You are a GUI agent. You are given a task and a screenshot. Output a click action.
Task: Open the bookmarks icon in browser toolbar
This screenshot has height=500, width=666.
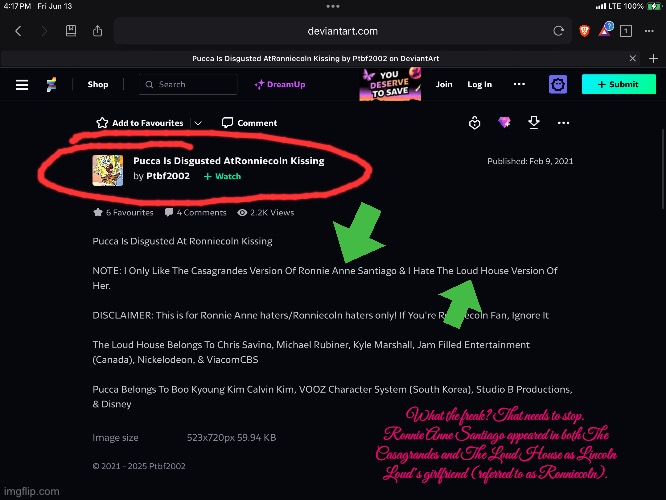[71, 31]
